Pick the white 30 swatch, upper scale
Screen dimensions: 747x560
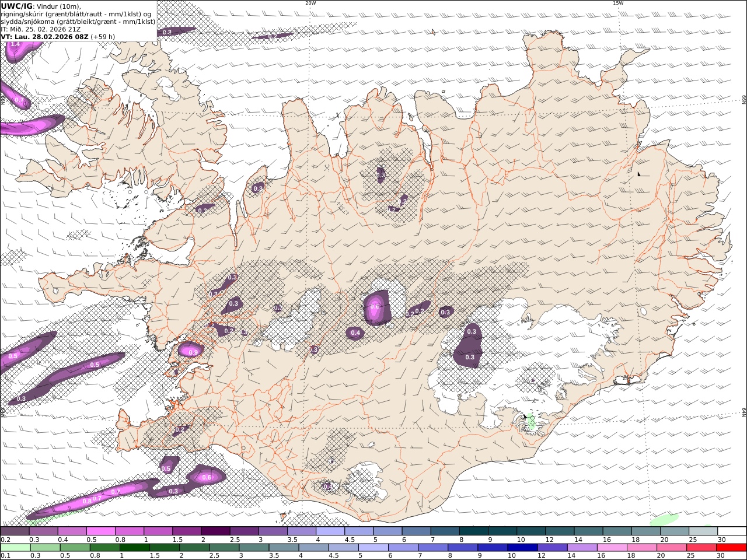732,531
